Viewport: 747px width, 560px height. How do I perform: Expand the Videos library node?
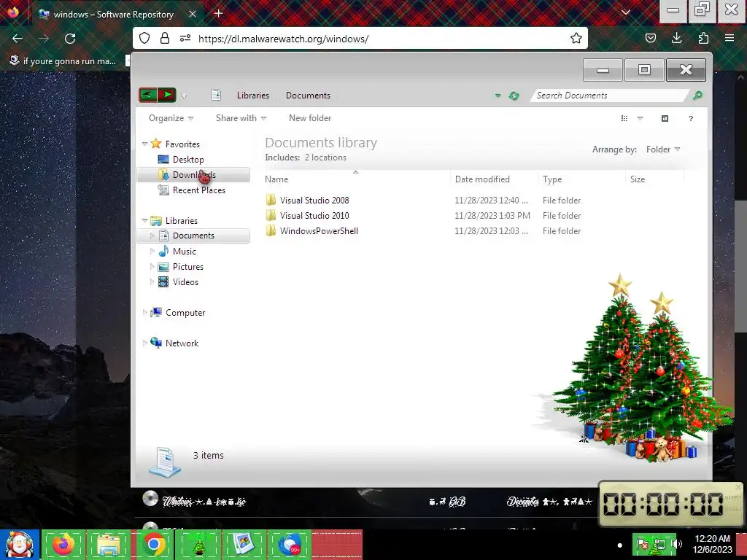152,281
